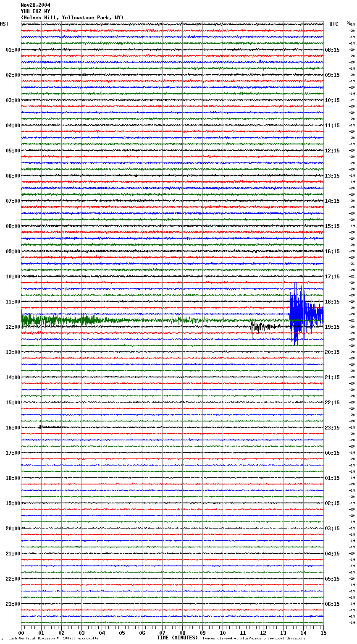Image resolution: width=357 pixels, height=644 pixels.
Task: Click the large blue clipped seismic event
Action: pos(306,314)
